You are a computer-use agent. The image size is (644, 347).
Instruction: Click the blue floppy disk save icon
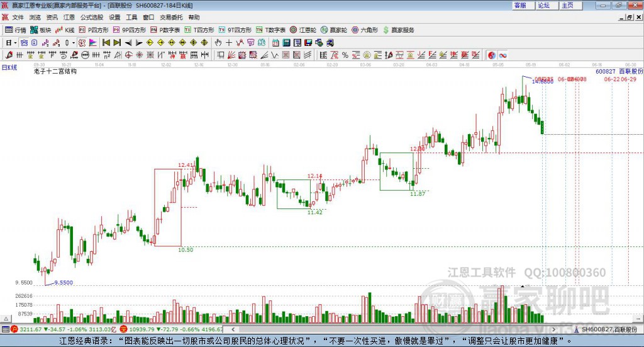[308, 43]
